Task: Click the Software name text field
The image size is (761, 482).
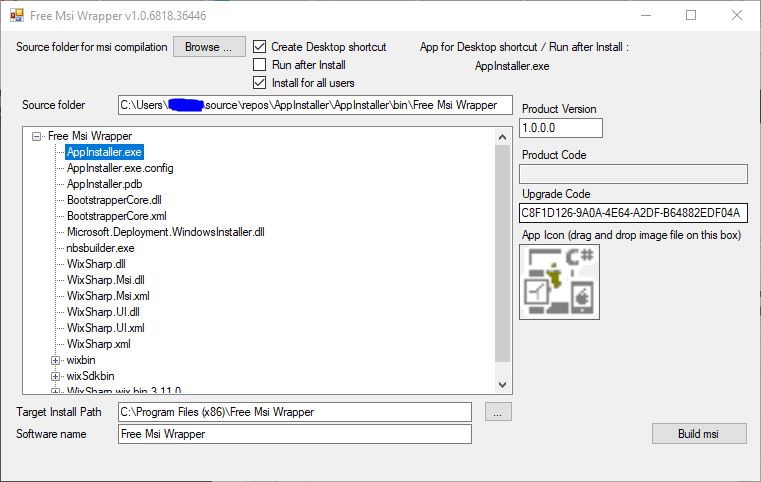Action: (293, 434)
